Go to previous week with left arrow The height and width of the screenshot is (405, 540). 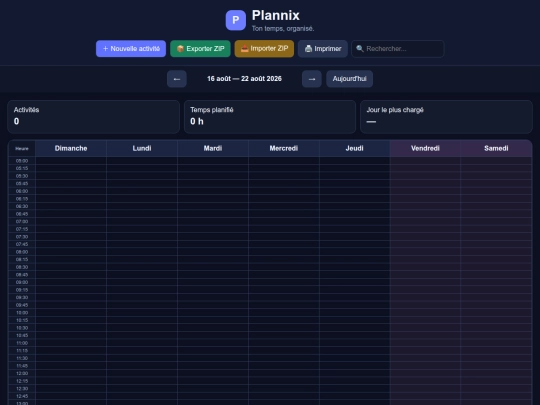coord(177,79)
